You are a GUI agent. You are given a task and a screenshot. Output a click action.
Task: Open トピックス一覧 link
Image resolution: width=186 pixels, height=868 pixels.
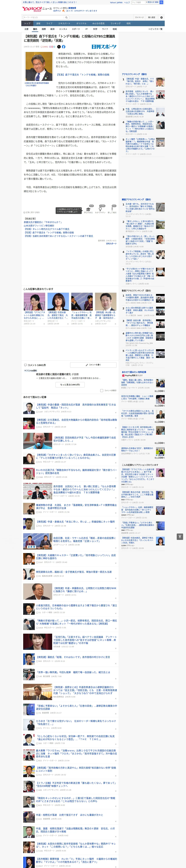[x=155, y=29]
